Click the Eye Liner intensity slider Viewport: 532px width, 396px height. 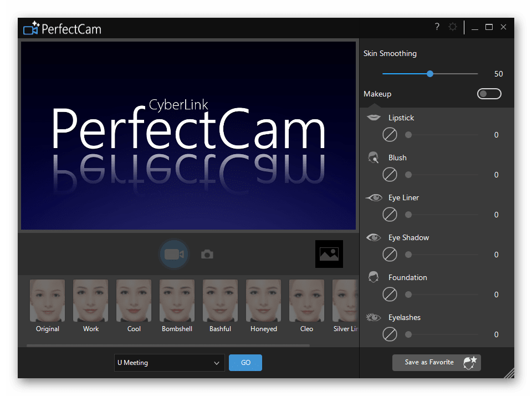(x=442, y=215)
